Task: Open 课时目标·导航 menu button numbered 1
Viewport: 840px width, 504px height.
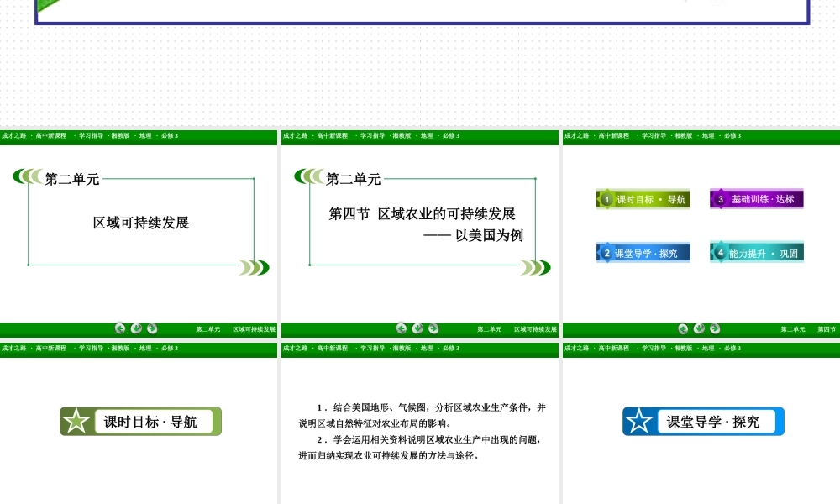Action: coord(643,199)
